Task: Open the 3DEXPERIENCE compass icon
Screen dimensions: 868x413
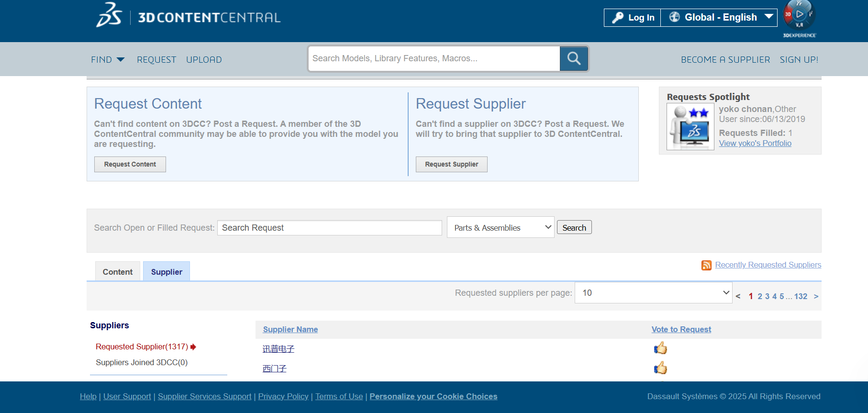Action: (x=799, y=19)
